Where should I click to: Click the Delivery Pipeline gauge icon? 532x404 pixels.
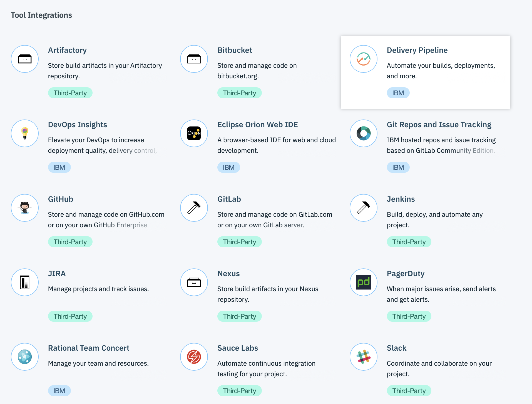tap(363, 59)
